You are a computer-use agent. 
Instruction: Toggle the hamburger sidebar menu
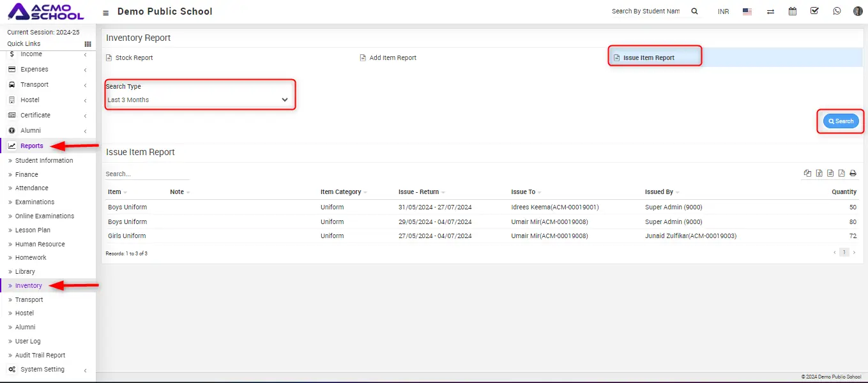click(x=105, y=12)
